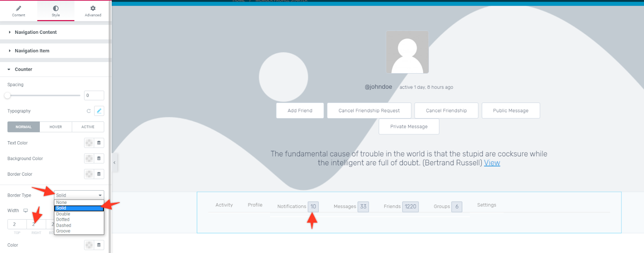
Task: Open the Profile navigation tab
Action: click(255, 205)
